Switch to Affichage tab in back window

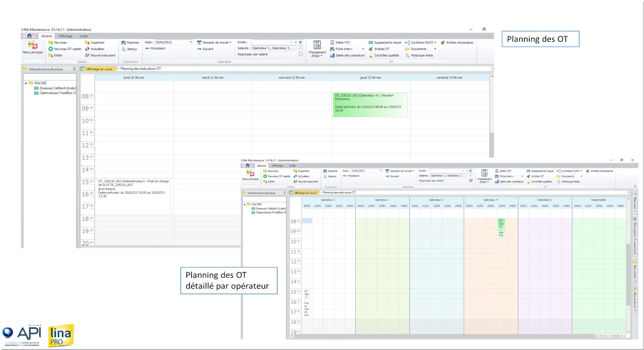click(66, 36)
